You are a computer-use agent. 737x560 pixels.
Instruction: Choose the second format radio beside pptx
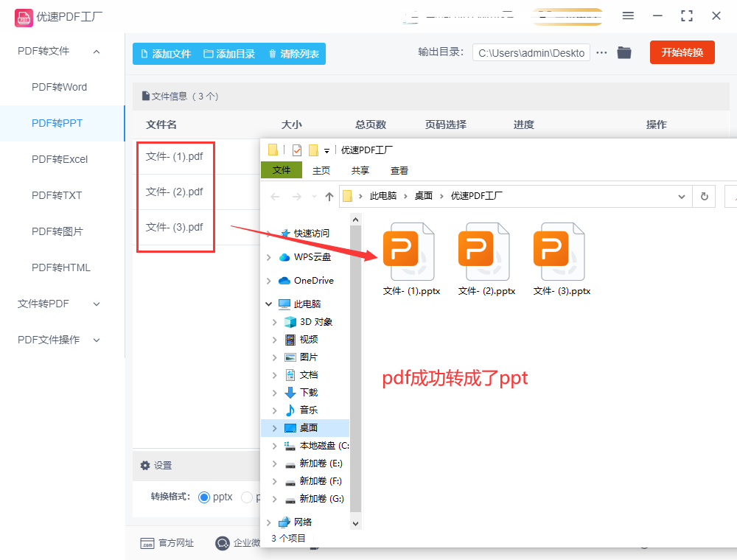coord(247,497)
